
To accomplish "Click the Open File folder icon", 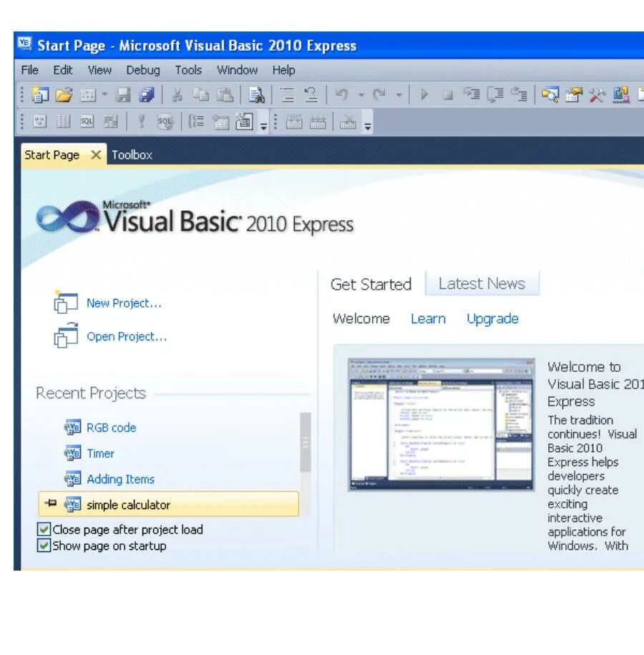I will pos(64,95).
